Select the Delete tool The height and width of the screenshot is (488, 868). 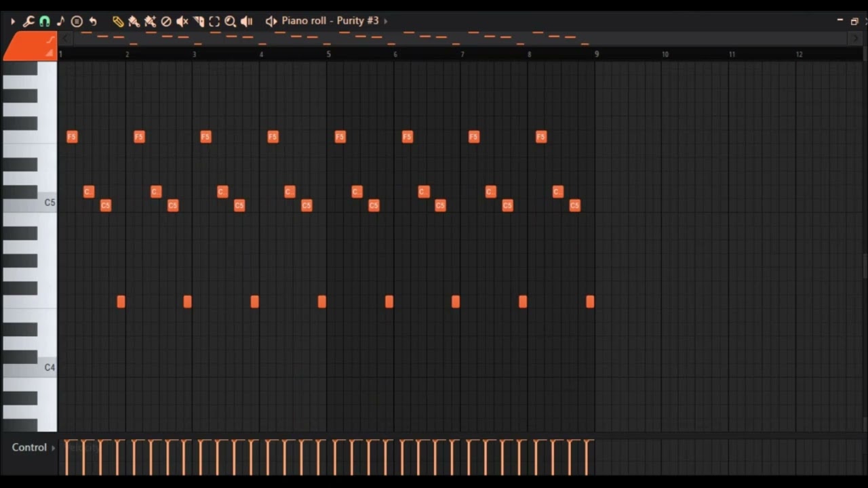[166, 22]
